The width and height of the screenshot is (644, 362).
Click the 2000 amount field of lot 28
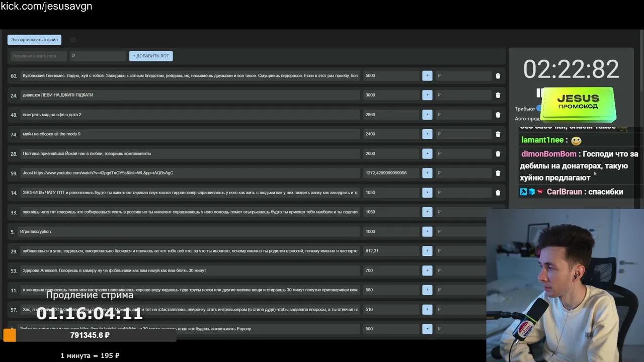tap(391, 153)
